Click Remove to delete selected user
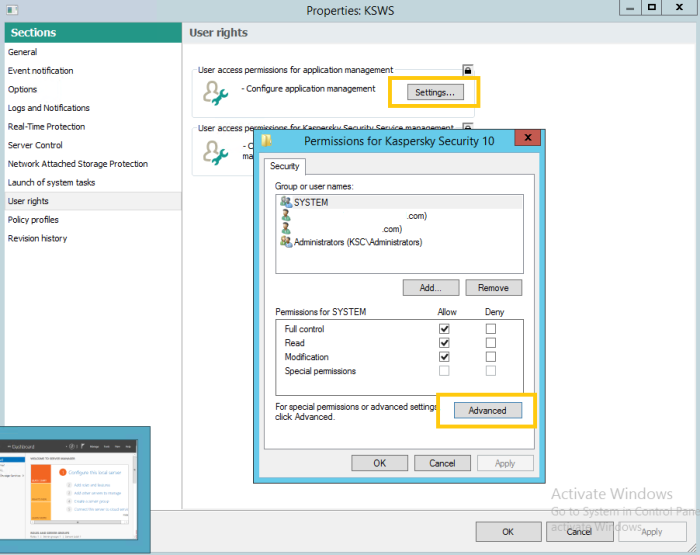 pyautogui.click(x=493, y=288)
